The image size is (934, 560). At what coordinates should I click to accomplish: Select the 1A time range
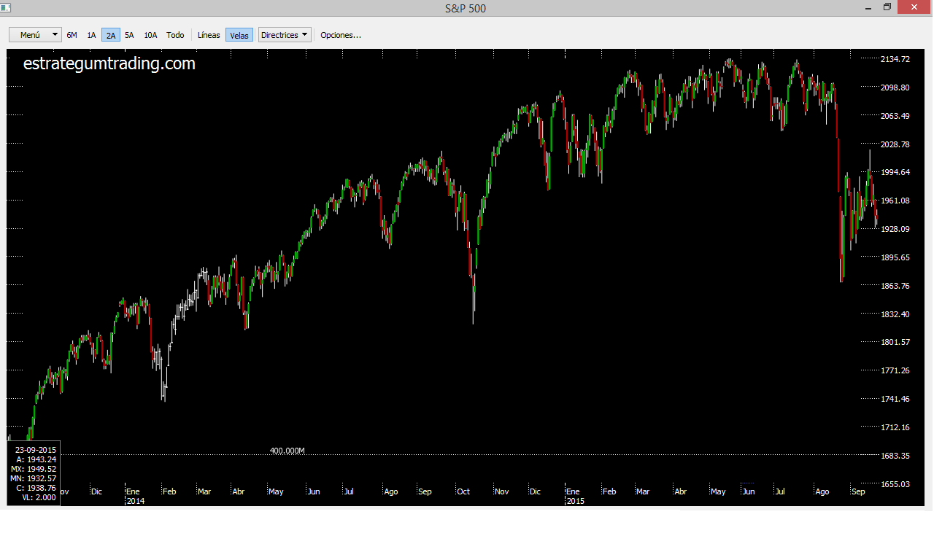[x=91, y=35]
